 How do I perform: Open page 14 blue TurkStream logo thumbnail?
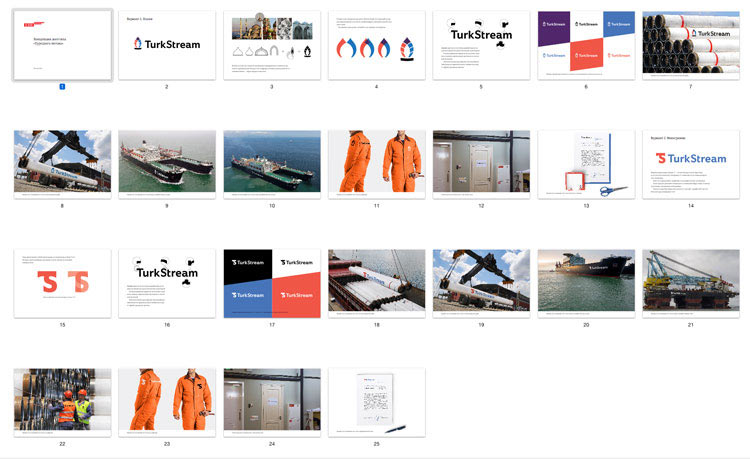pos(691,164)
